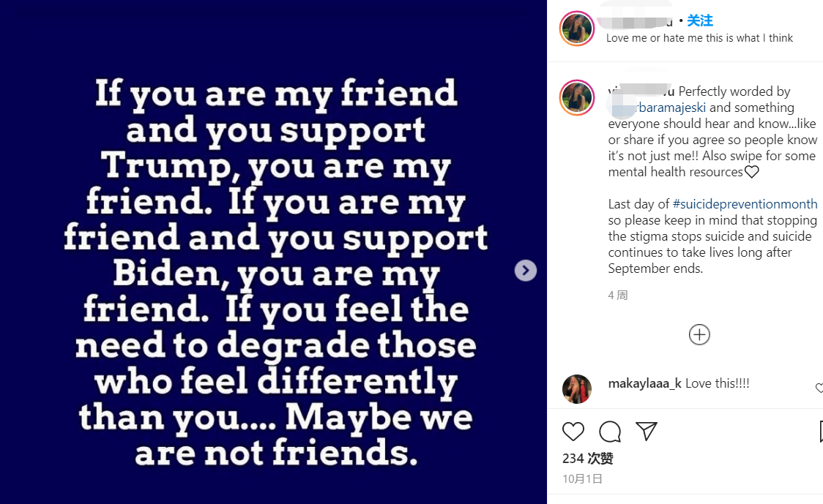Save the post with the bookmark icon
Viewport: 823px width, 504px height.
click(819, 432)
